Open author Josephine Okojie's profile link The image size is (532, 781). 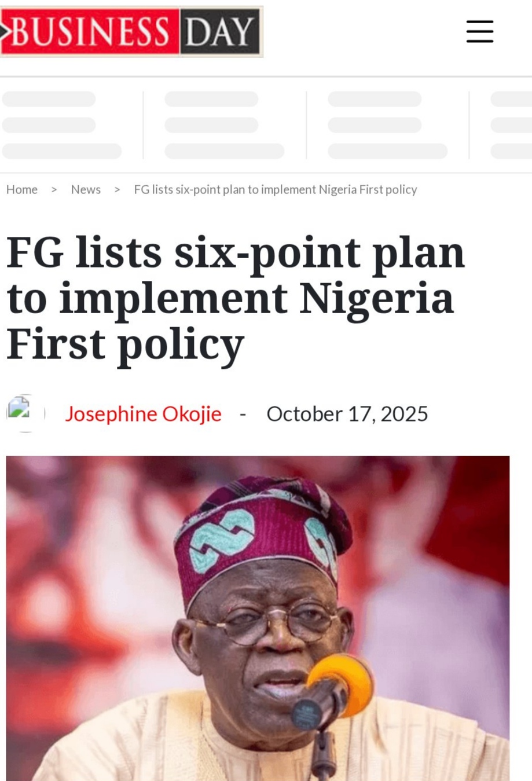(143, 414)
